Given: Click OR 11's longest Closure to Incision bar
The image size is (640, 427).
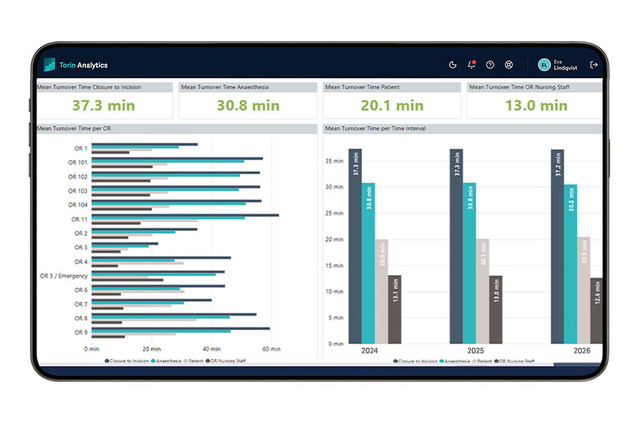Looking at the screenshot, I should pos(185,215).
